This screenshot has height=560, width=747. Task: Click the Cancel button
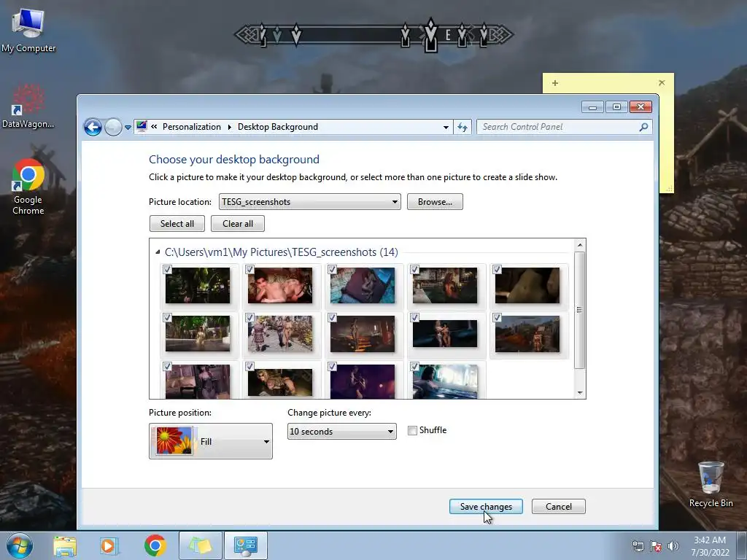558,507
